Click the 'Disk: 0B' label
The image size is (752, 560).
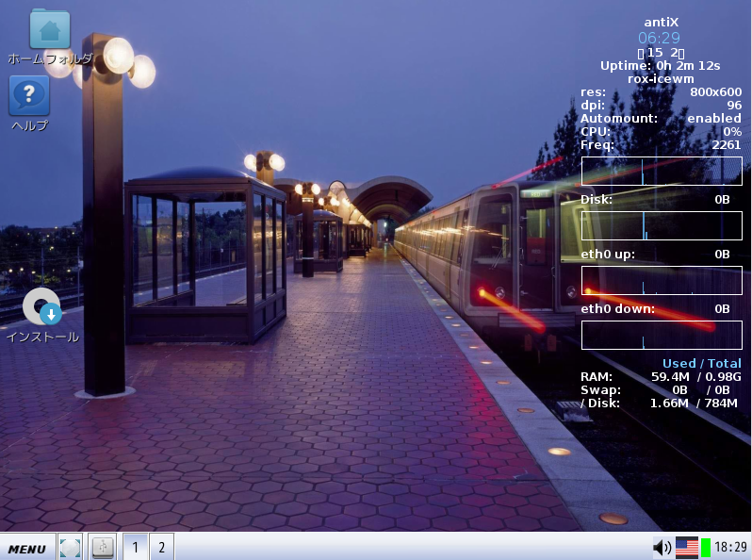pos(655,199)
